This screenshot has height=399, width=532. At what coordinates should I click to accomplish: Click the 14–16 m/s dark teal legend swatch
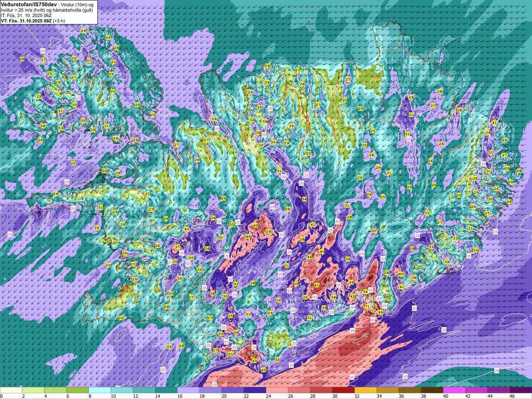point(166,390)
